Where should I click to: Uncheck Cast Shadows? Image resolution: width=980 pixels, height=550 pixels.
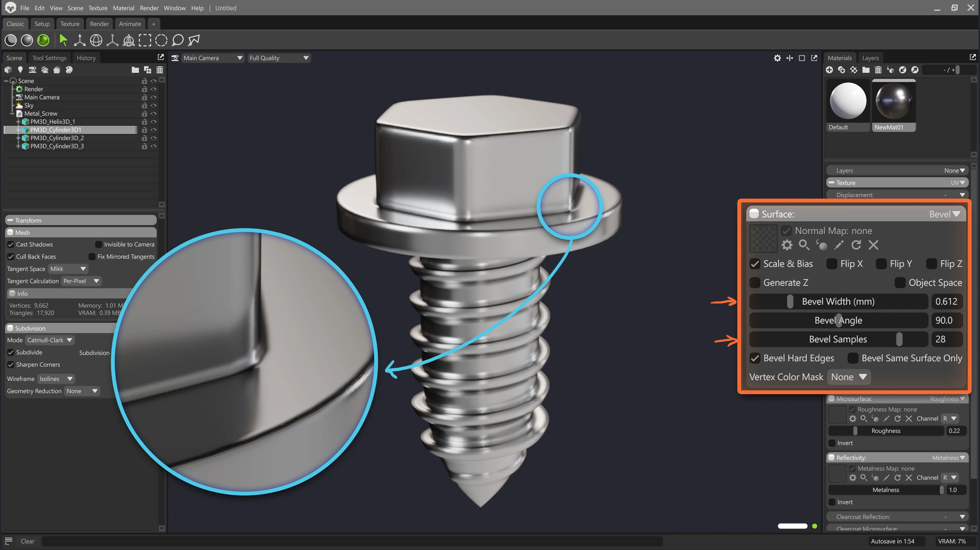tap(11, 244)
